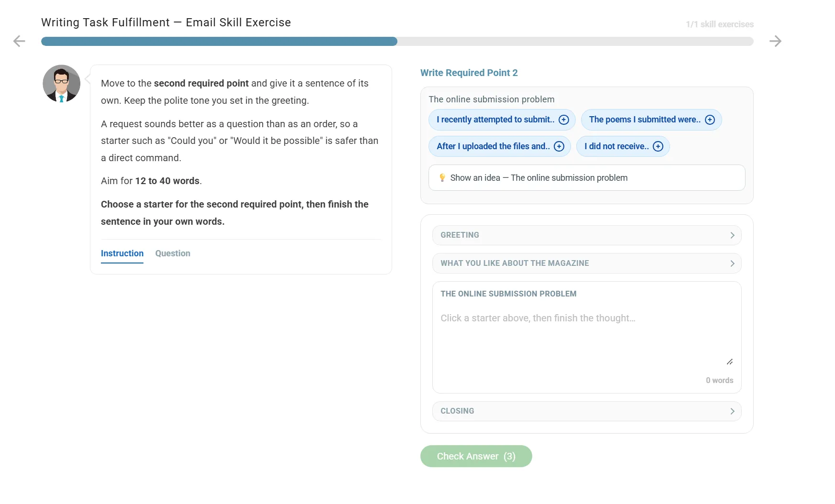Viewport: 835px width, 504px height.
Task: Advance with the right arrow icon
Action: [x=775, y=41]
